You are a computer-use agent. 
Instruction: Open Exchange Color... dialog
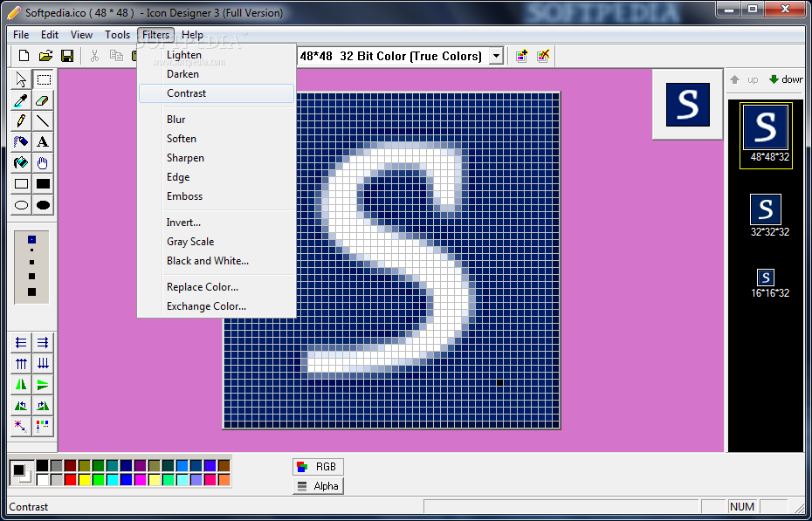(x=217, y=305)
